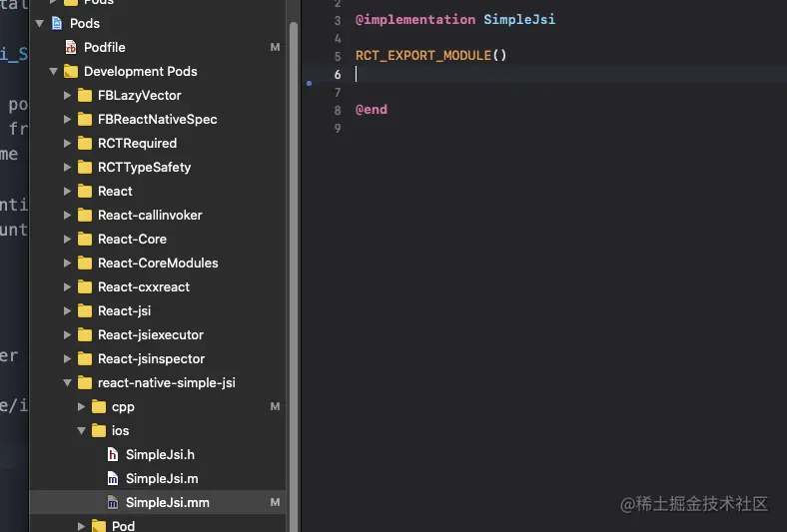Click the M status badge for cpp
787x532 pixels.
[275, 406]
